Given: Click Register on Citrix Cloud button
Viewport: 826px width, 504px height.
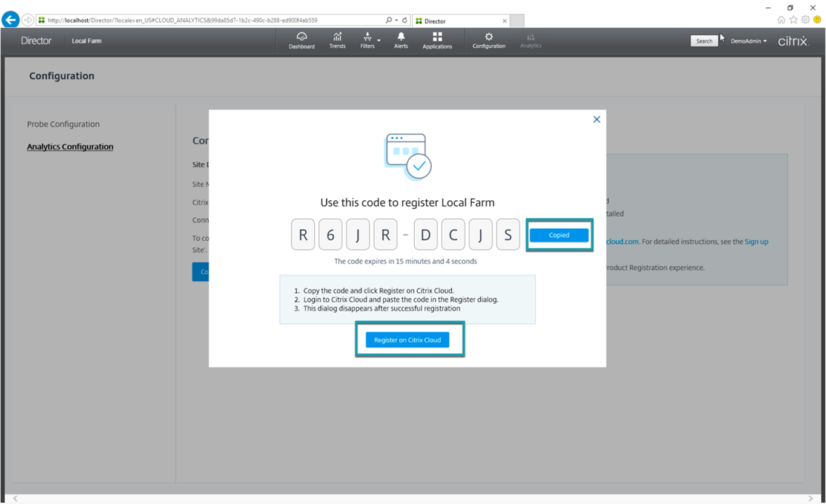Looking at the screenshot, I should [x=408, y=340].
